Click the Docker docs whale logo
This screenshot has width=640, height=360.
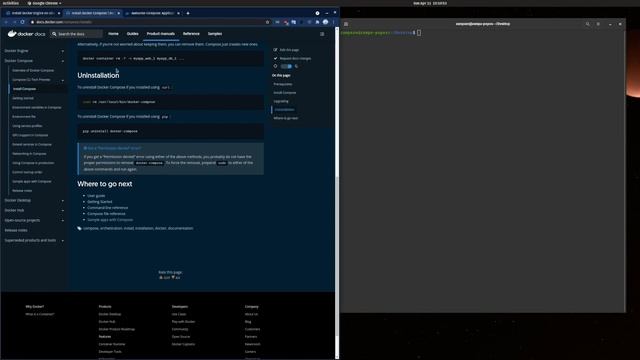click(12, 34)
